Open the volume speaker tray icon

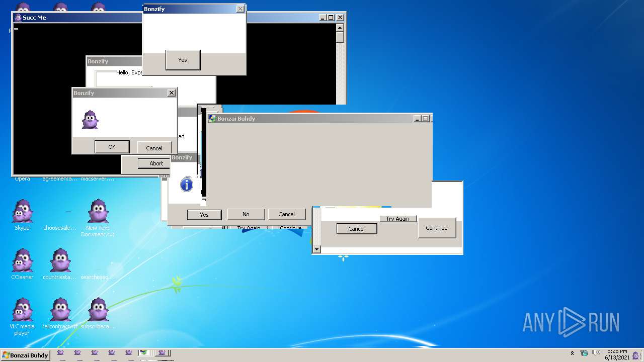[596, 353]
